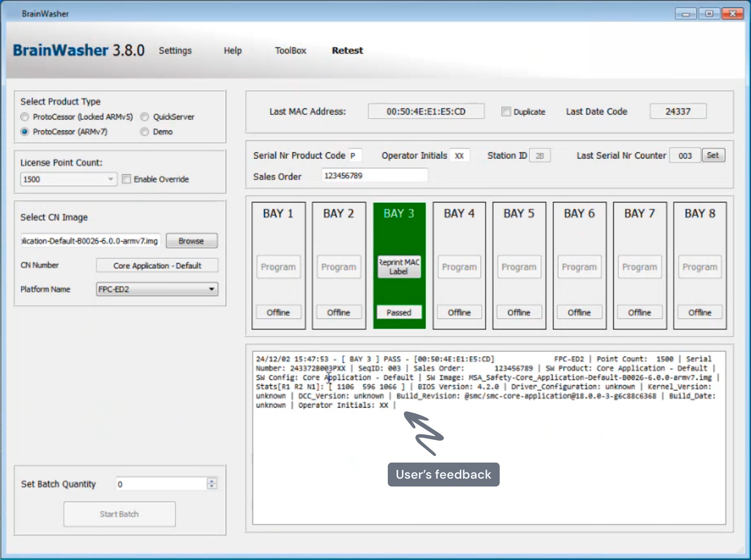Select the QuickServer product type
This screenshot has width=751, height=560.
pos(145,116)
